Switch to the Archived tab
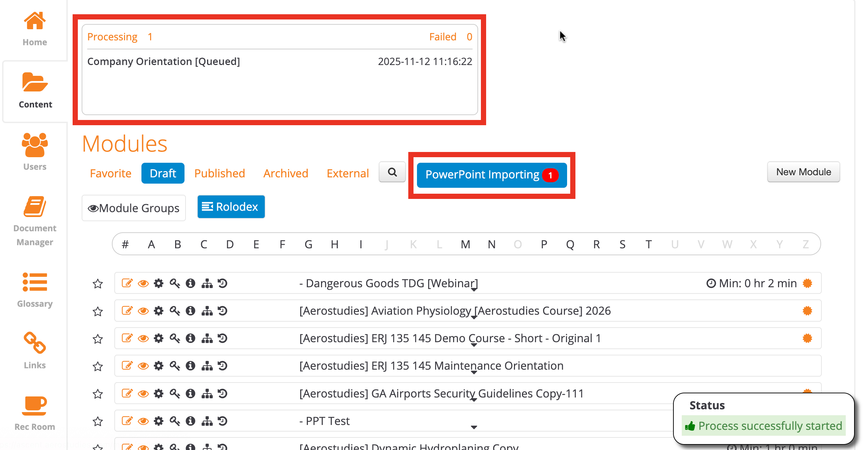Screen dimensions: 868x450 pos(286,173)
